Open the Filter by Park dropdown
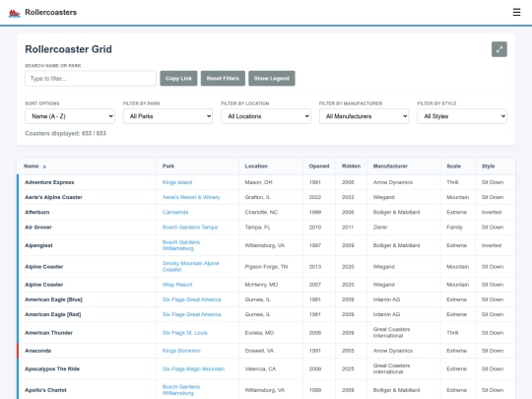The image size is (532, 399). [x=167, y=116]
